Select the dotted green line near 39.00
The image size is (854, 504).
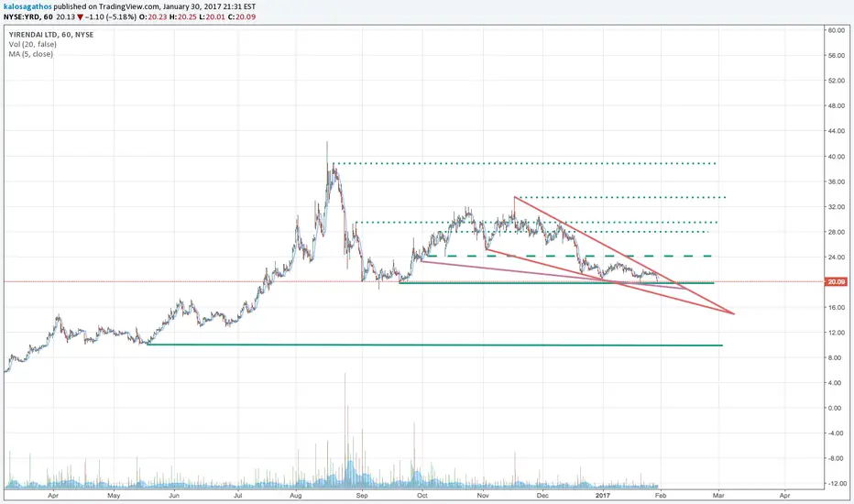(524, 163)
